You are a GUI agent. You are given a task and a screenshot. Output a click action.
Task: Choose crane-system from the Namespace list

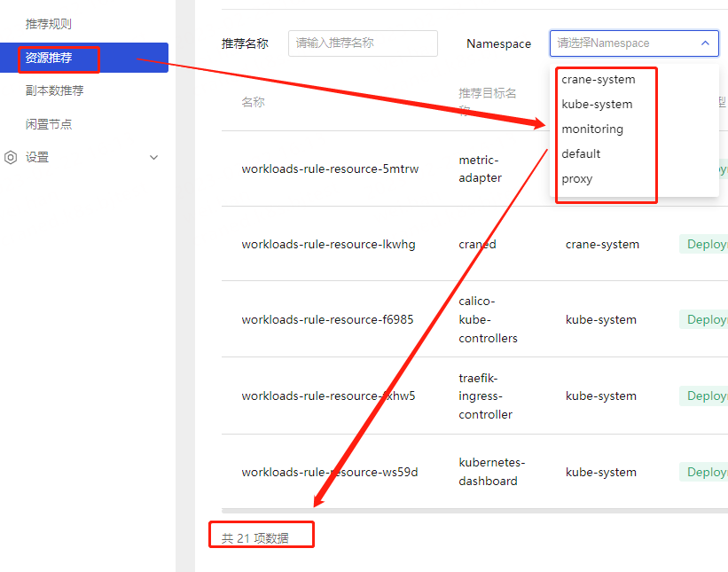(599, 80)
